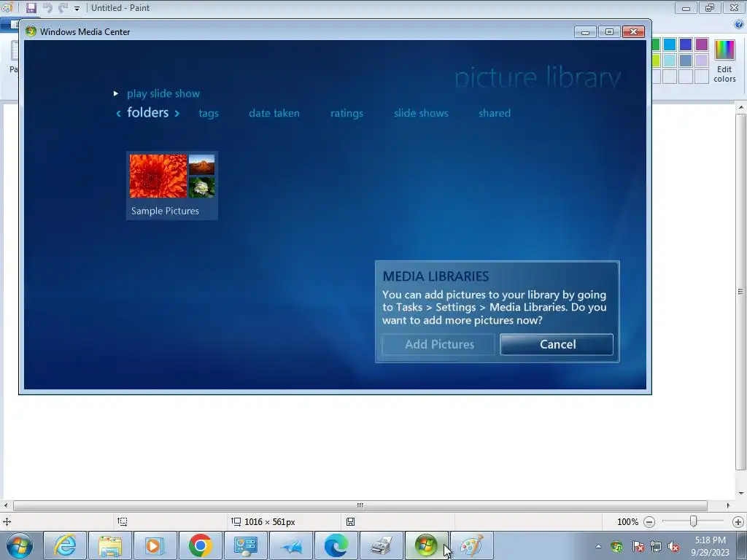Select the blue-gray swatch in Paint palette
The height and width of the screenshot is (560, 747).
686,61
